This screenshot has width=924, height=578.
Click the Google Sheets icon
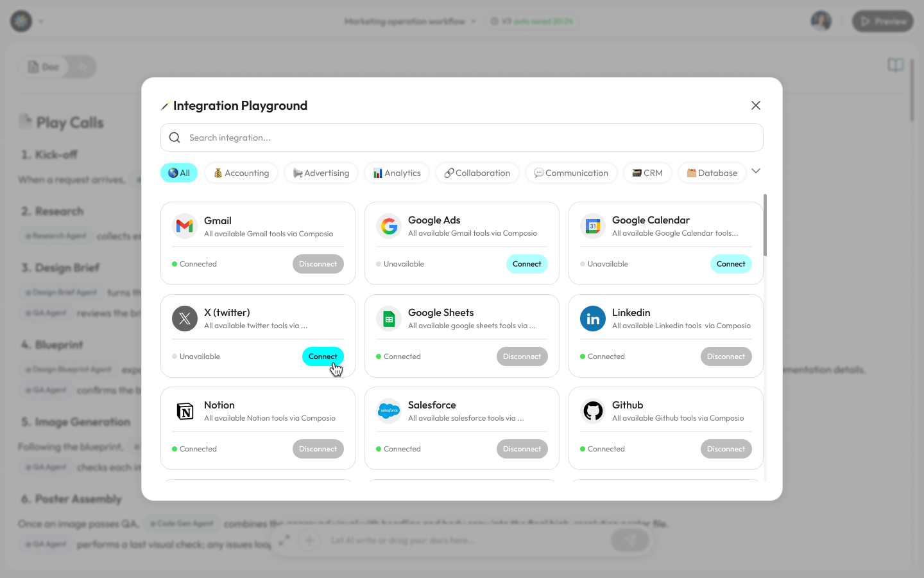point(389,319)
